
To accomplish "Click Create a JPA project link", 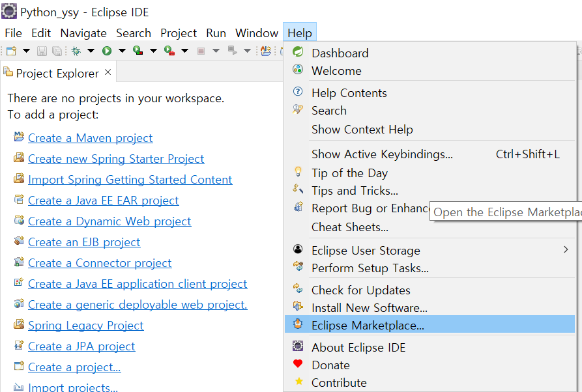I will click(81, 346).
